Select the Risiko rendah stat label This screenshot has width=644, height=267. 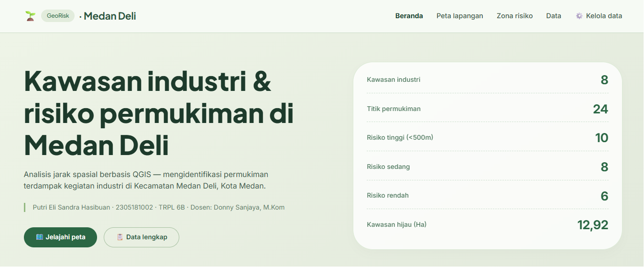click(x=388, y=196)
